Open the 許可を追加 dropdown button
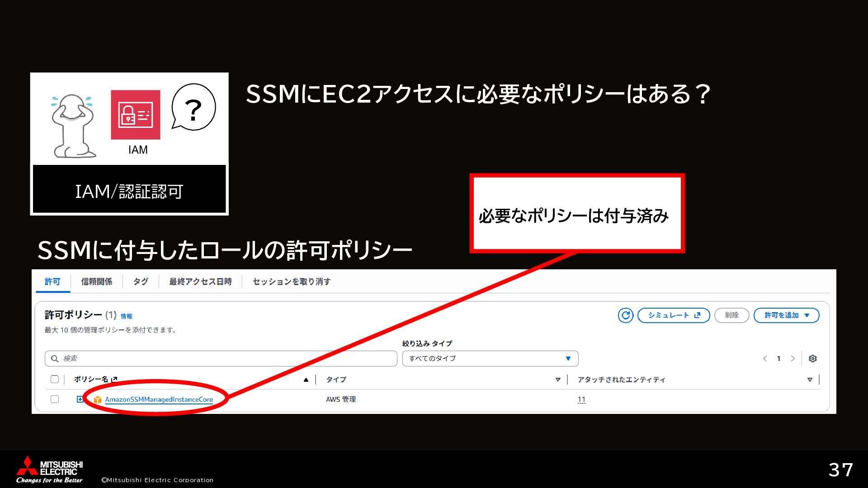Screen dimensions: 868x488 click(x=786, y=315)
